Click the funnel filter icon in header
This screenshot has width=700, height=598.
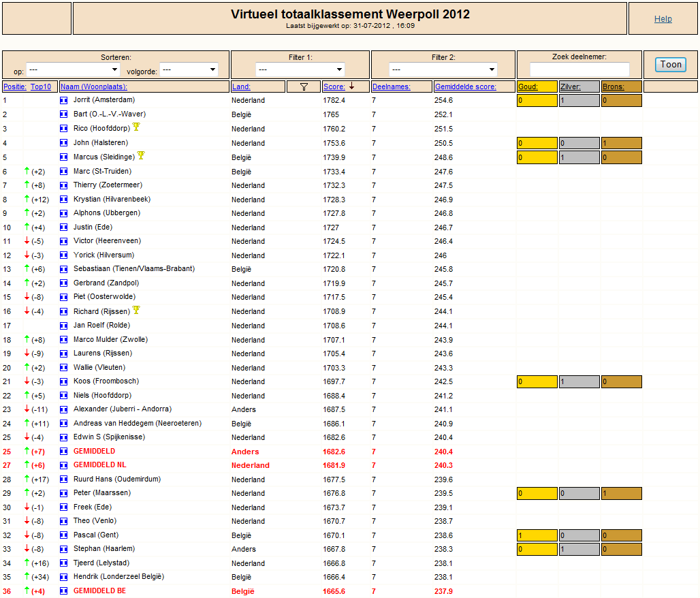tap(304, 86)
